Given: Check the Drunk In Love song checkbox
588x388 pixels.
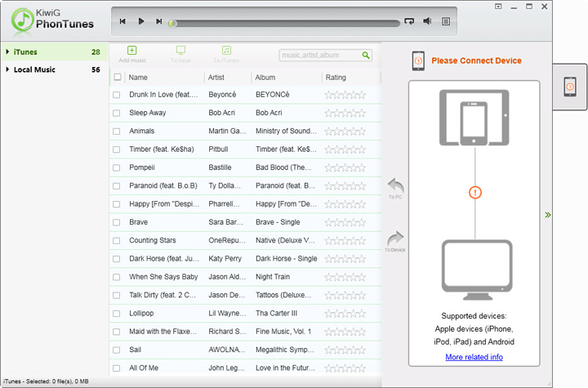Looking at the screenshot, I should click(117, 95).
